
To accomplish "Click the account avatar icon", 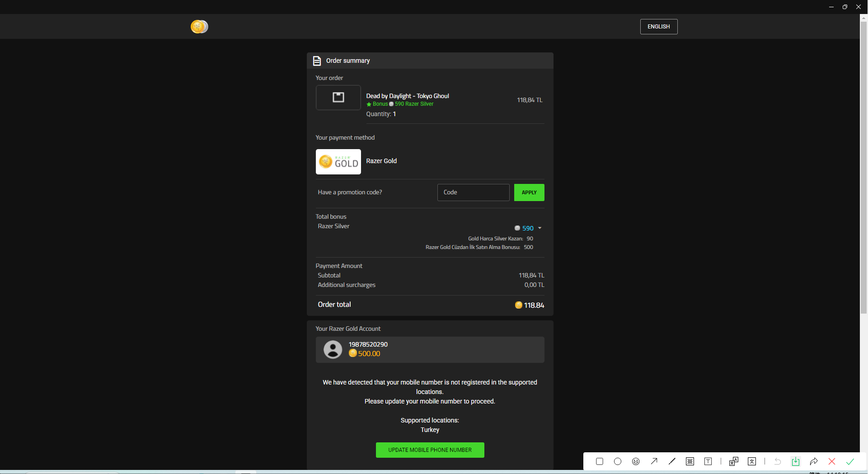I will click(x=333, y=349).
